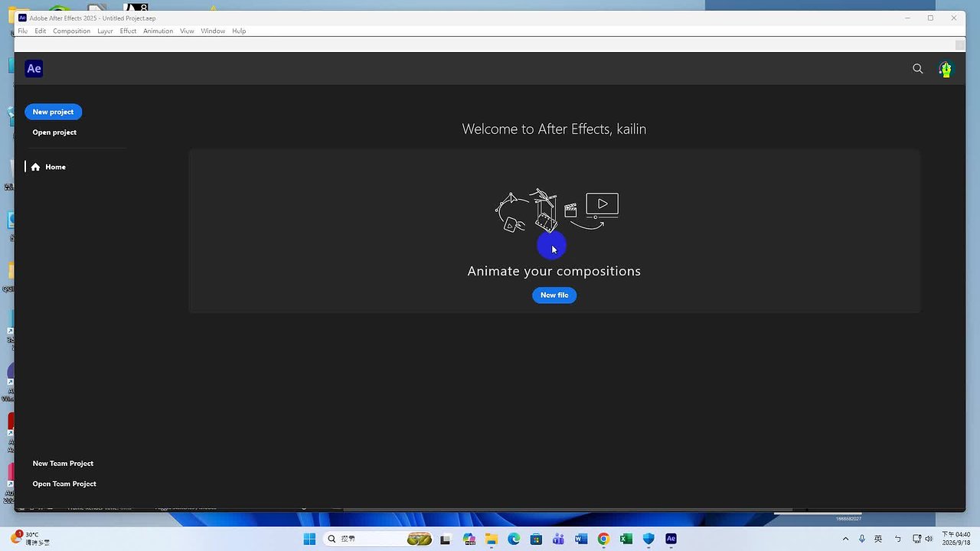Open File Explorer from the taskbar
Viewport: 980px width, 551px height.
[491, 539]
